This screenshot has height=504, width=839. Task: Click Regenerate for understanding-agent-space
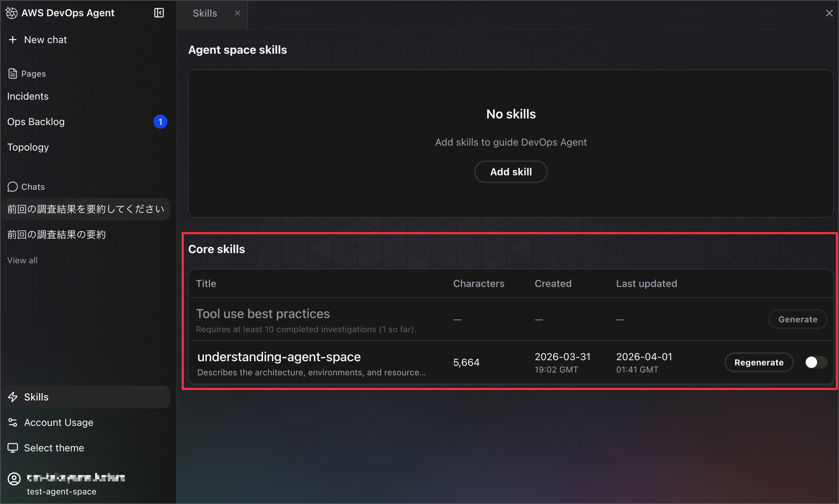click(759, 362)
